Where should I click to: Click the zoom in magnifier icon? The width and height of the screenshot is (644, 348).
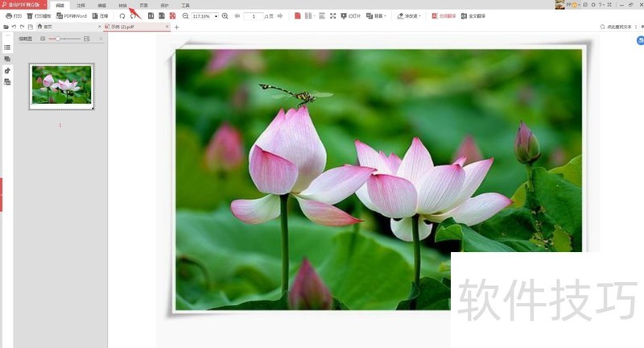[225, 16]
